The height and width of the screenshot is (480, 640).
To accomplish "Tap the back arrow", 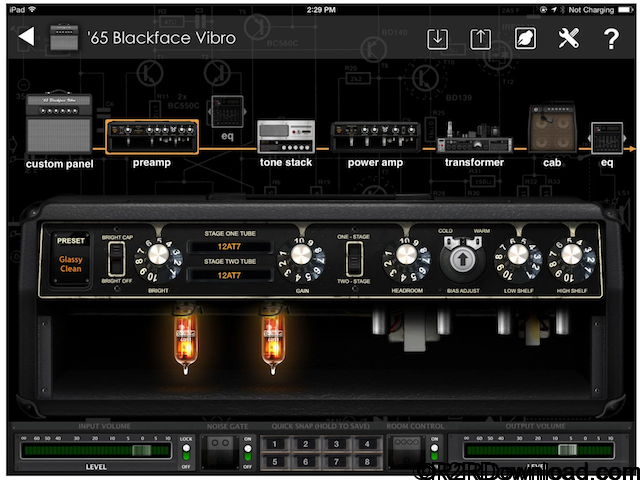I will [x=27, y=37].
